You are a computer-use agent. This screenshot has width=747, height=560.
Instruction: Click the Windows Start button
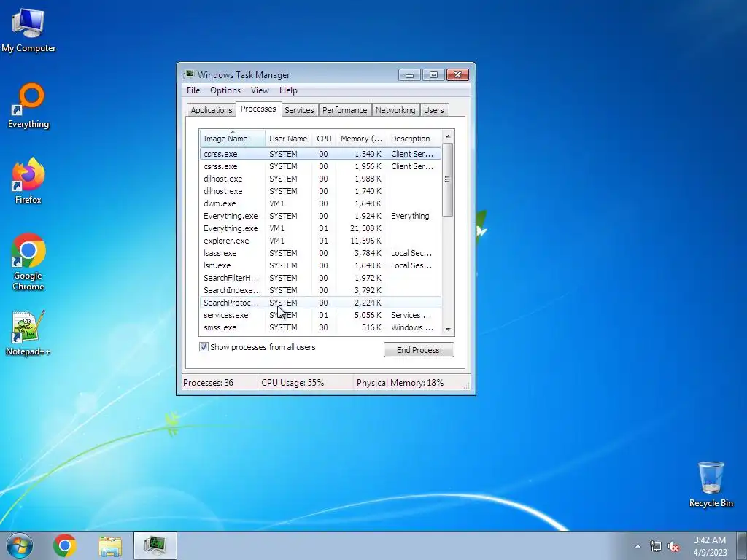[x=20, y=545]
